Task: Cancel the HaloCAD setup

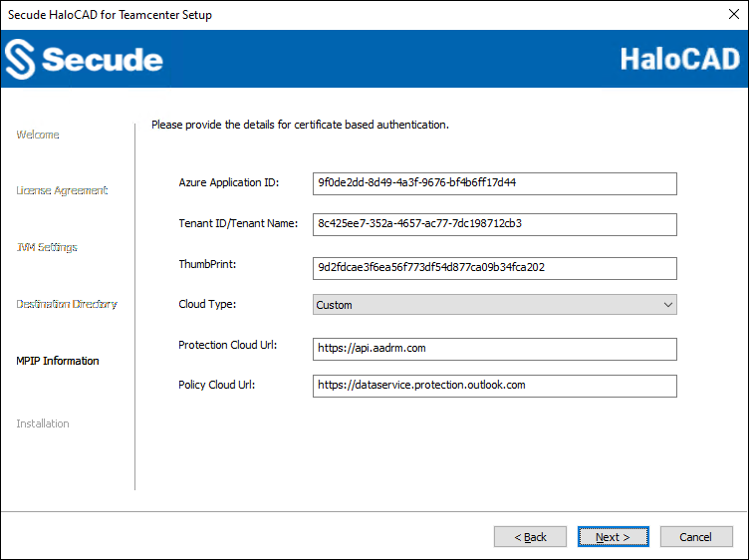Action: (x=696, y=537)
